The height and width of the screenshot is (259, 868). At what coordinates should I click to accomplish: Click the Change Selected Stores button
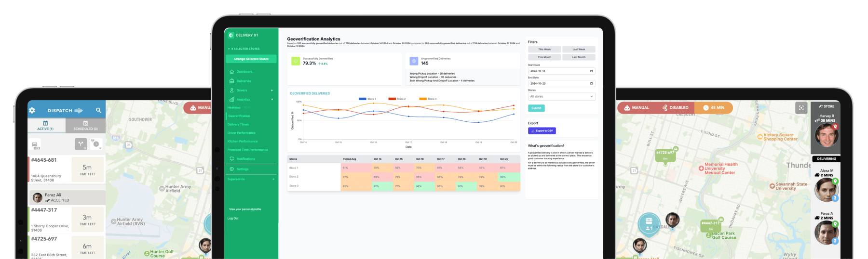(251, 59)
